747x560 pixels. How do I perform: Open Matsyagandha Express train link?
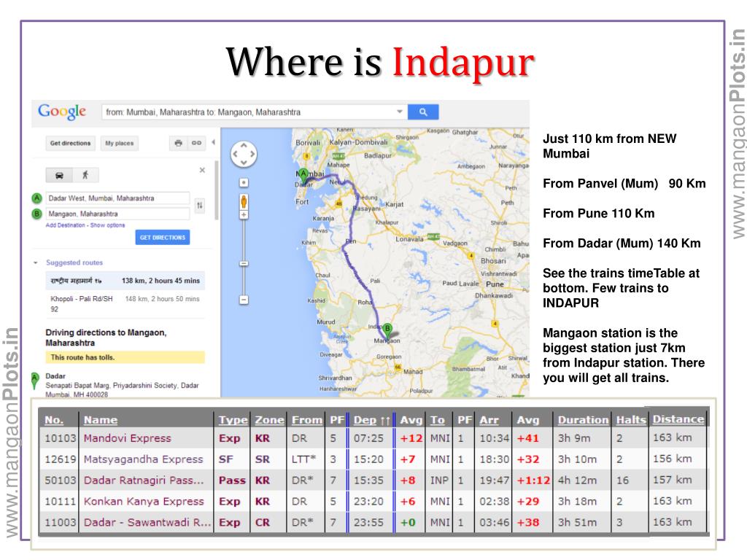click(144, 459)
